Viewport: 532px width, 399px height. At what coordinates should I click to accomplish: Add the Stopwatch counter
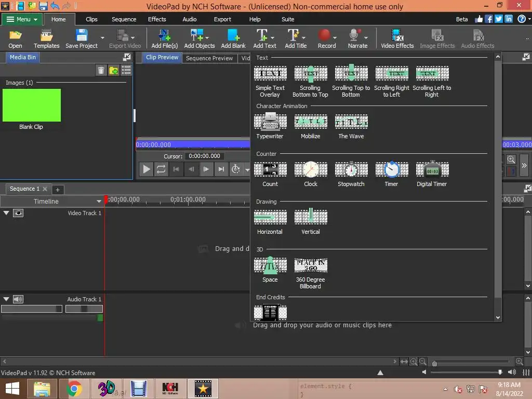351,175
